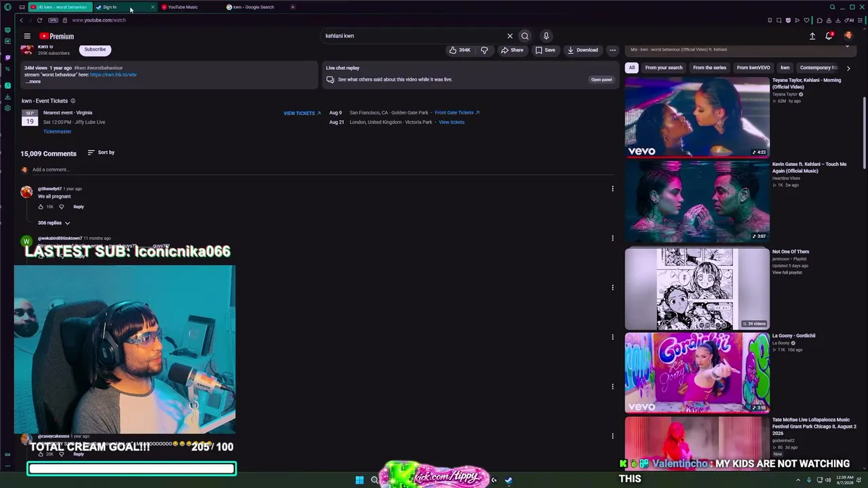Open a new browser tab

point(293,7)
